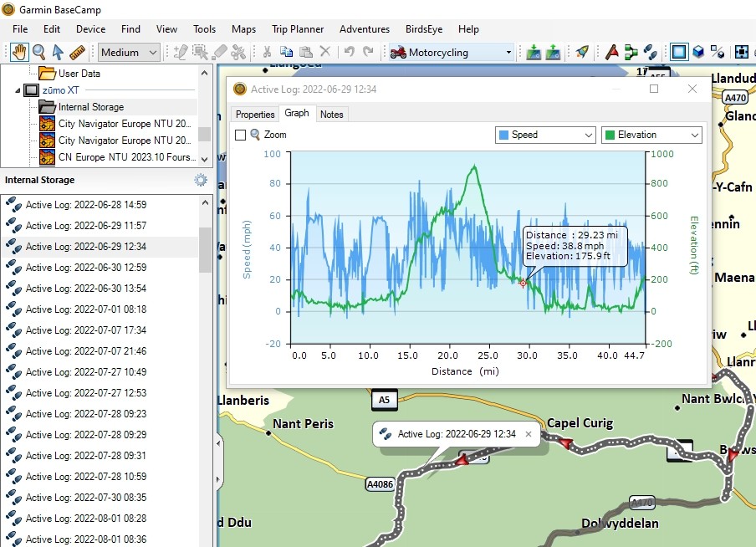Open the Device menu
756x547 pixels.
pos(90,29)
